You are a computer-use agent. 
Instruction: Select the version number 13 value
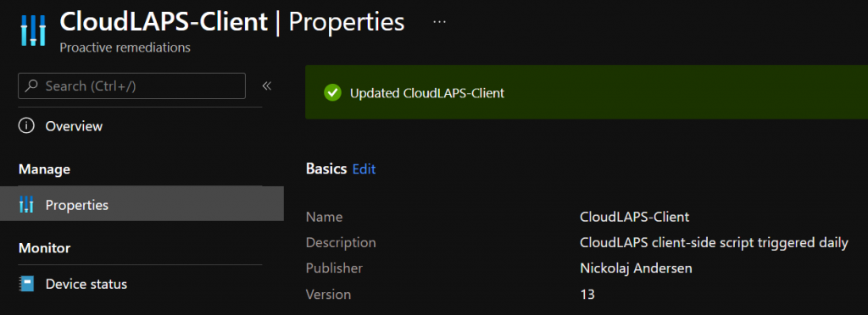pyautogui.click(x=587, y=295)
